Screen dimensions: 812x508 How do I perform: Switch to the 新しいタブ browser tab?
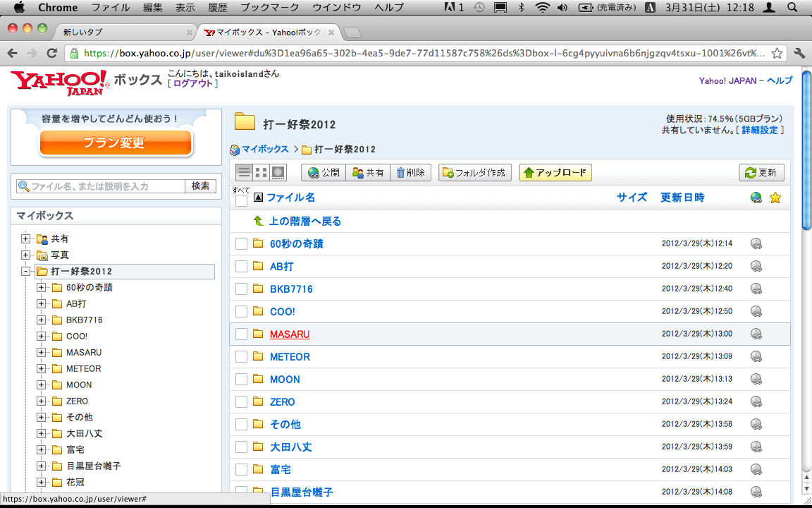click(x=124, y=32)
